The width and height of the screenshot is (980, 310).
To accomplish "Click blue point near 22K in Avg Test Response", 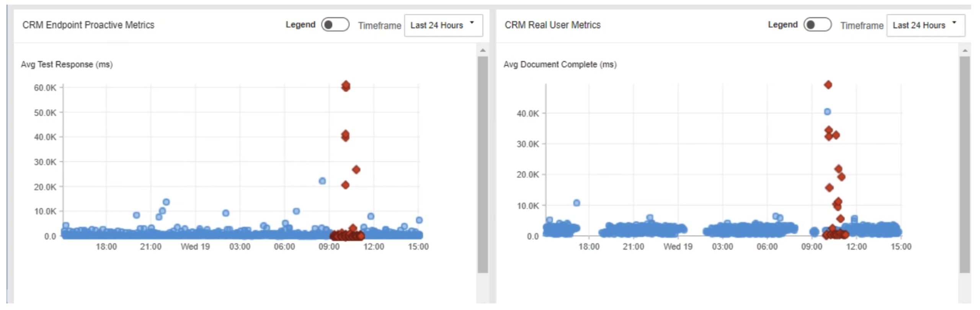I will pos(322,181).
